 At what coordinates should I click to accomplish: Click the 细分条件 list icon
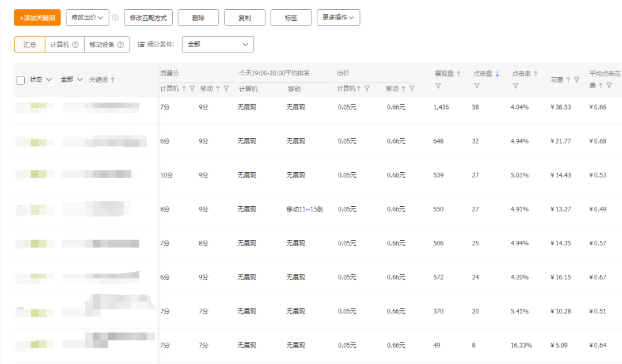point(141,44)
